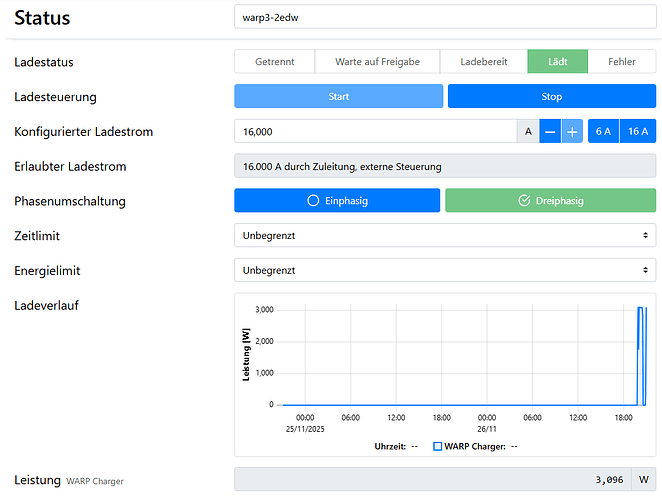Set charging current to 6 A
Screen dimensions: 662x500
click(602, 132)
